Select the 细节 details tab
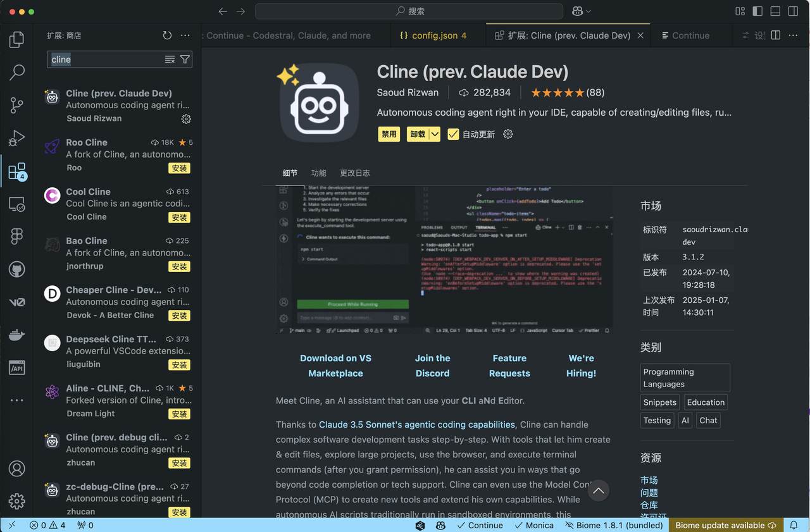Viewport: 810px width, 532px height. 290,173
